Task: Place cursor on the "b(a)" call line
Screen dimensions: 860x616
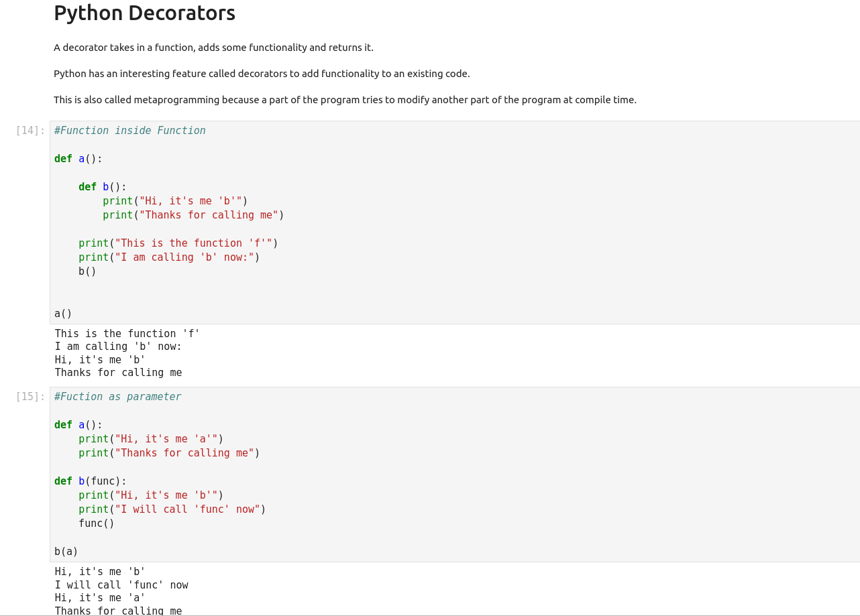Action: click(x=66, y=552)
